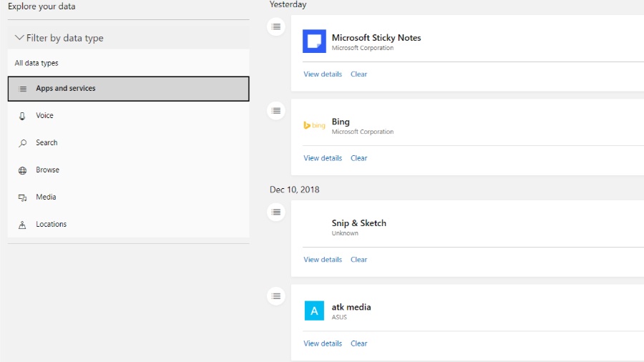The width and height of the screenshot is (644, 362).
Task: Click the Explore your data heading
Action: 42,6
